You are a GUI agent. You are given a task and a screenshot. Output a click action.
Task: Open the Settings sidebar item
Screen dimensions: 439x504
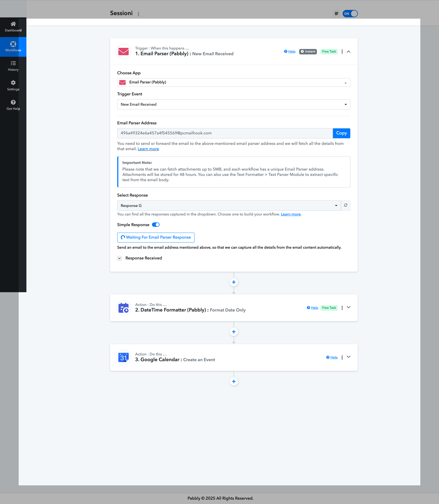[x=13, y=86]
